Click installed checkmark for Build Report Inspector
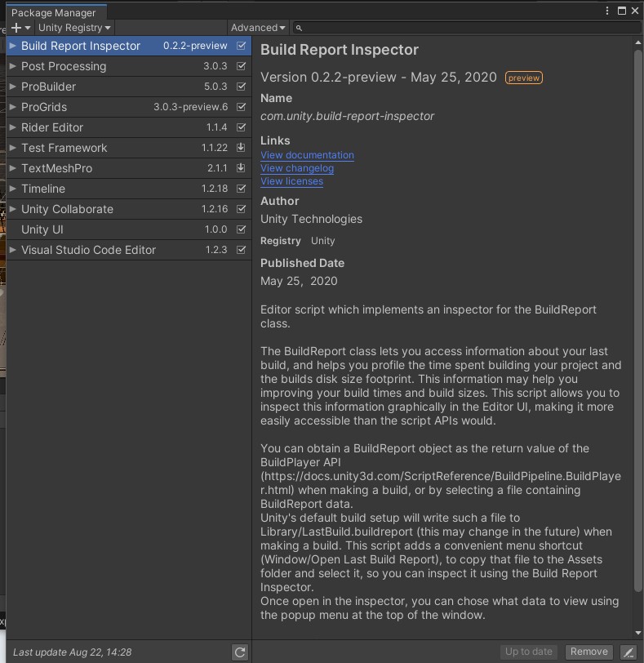Viewport: 644px width, 663px height. point(241,46)
